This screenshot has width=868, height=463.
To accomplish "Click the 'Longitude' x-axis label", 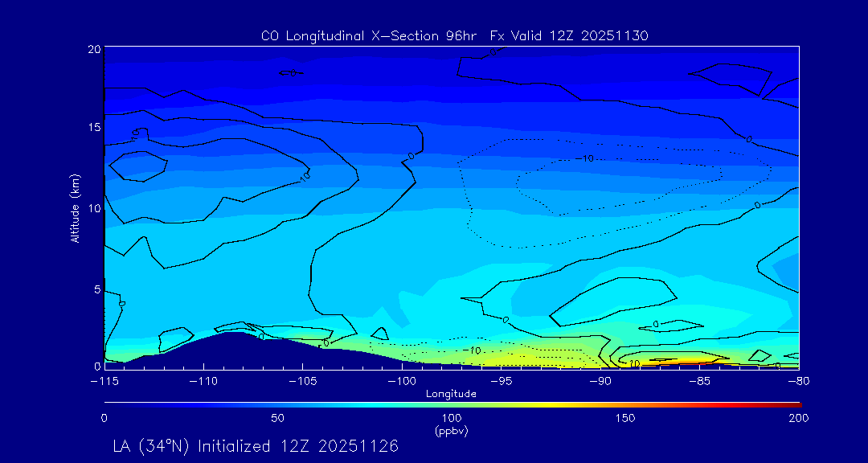I will (451, 395).
